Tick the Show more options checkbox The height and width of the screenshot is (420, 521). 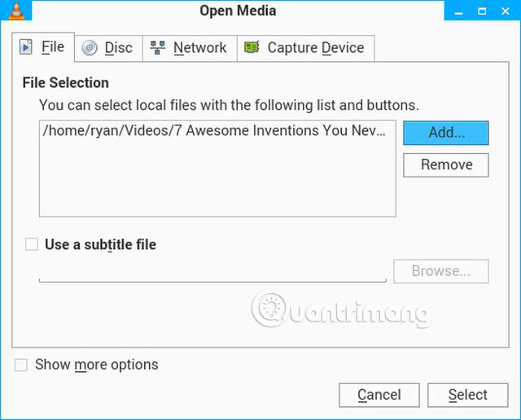21,365
